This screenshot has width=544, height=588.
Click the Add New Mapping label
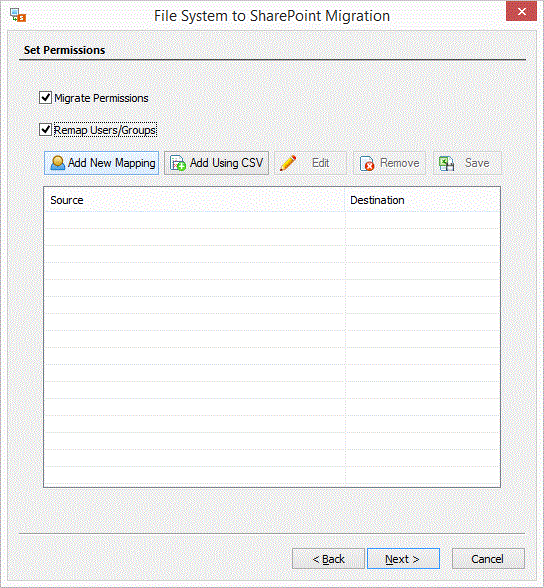112,163
